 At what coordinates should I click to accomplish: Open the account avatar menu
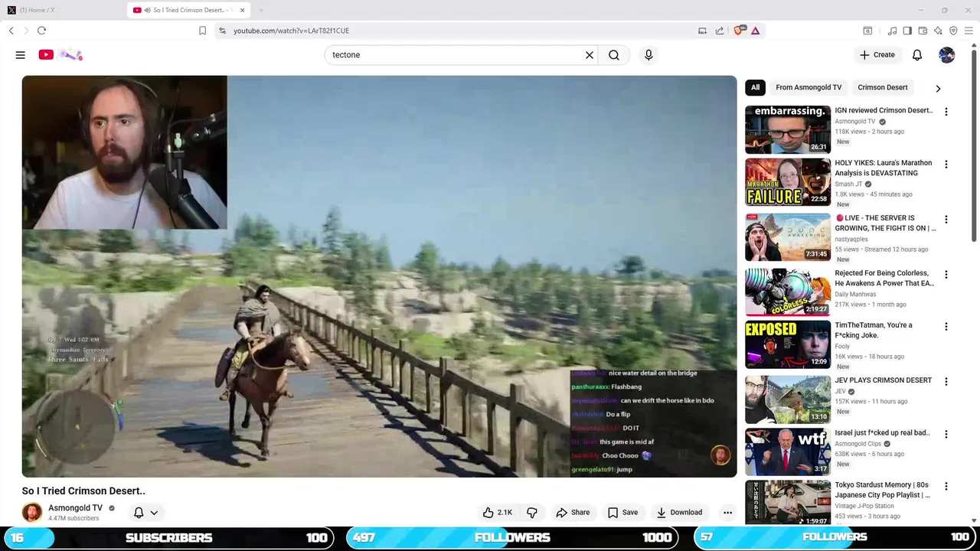947,55
